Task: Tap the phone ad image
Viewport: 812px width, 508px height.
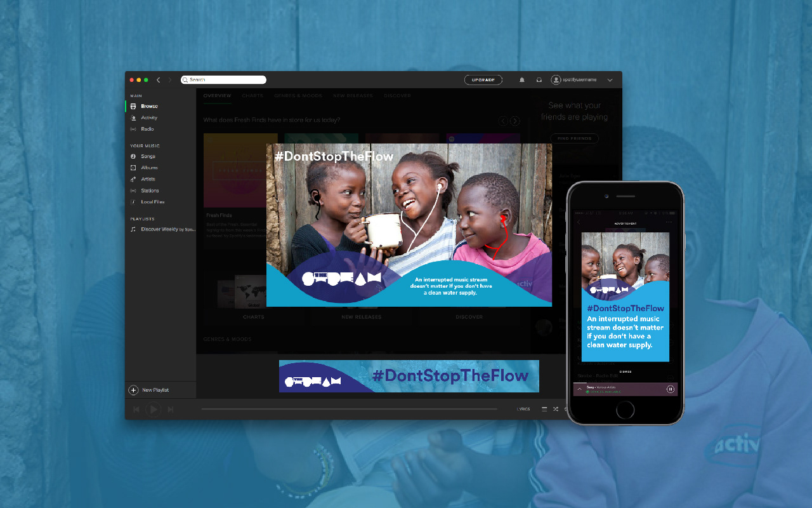Action: (x=625, y=297)
